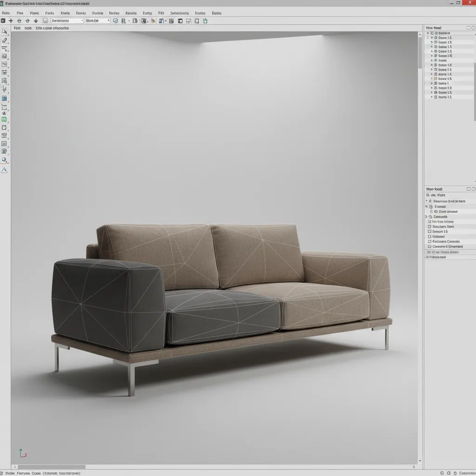Collapse the Cesuolis section
476x476 pixels.
(426, 217)
